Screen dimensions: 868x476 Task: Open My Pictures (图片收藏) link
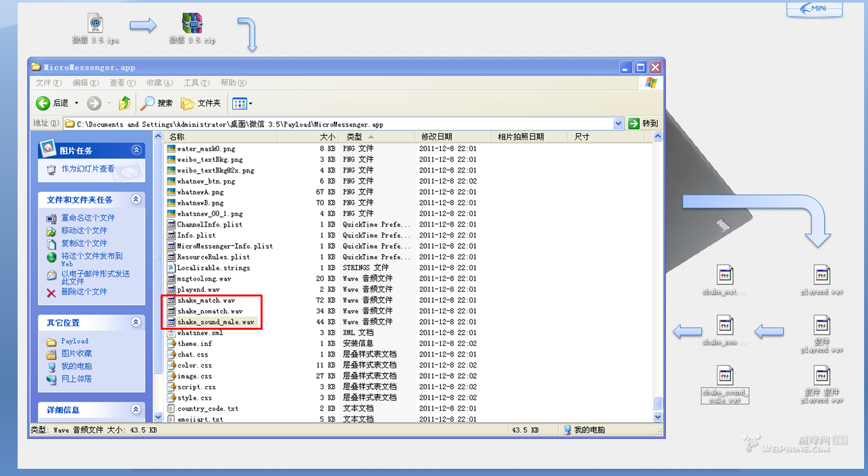(x=76, y=354)
